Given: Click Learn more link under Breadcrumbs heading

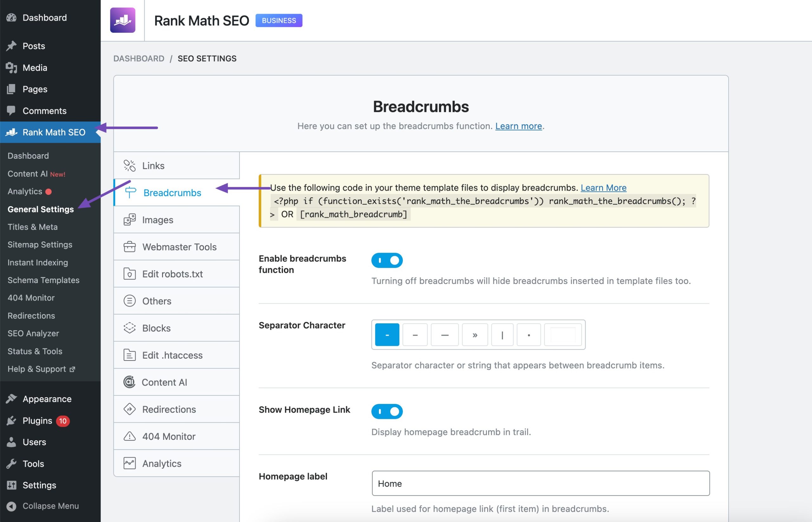Looking at the screenshot, I should pos(518,126).
